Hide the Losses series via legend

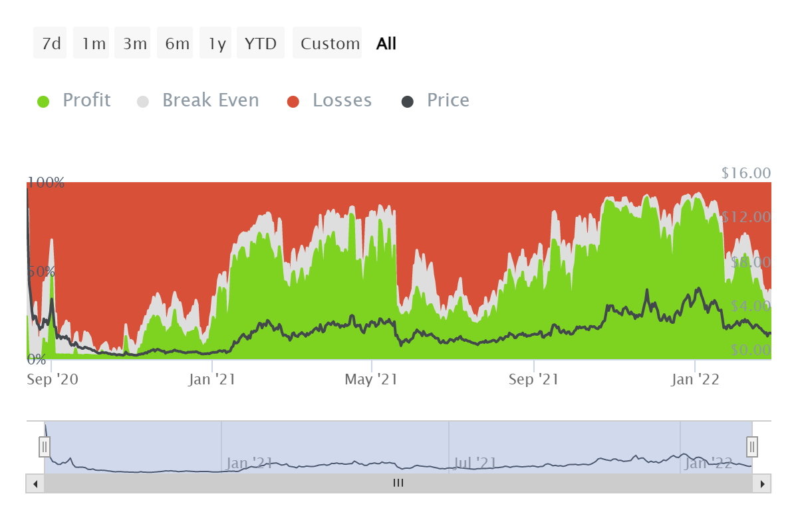pyautogui.click(x=342, y=100)
